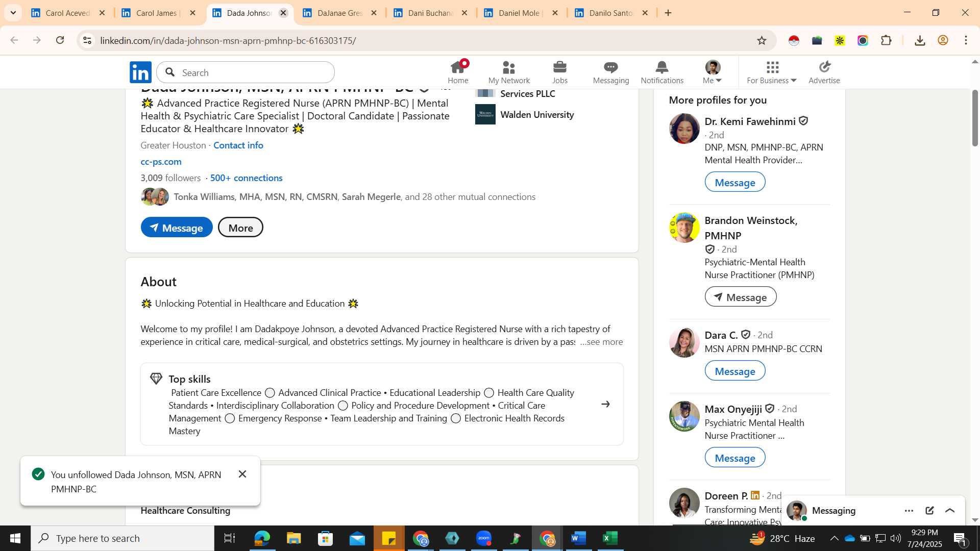Expand About section with see more
This screenshot has height=551, width=980.
tap(601, 342)
